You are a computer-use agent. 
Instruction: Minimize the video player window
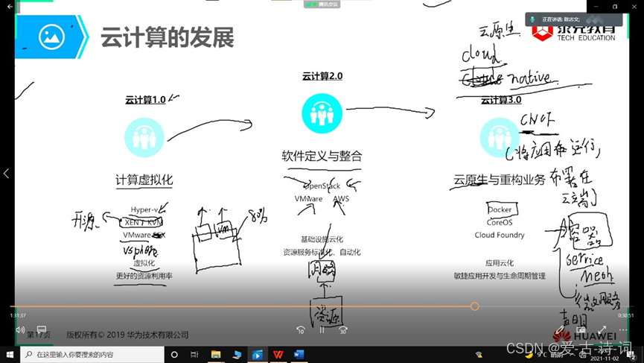pos(596,7)
